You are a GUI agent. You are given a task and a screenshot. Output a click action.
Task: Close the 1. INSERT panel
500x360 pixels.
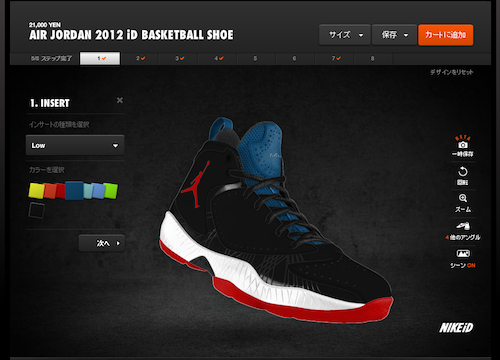point(120,100)
